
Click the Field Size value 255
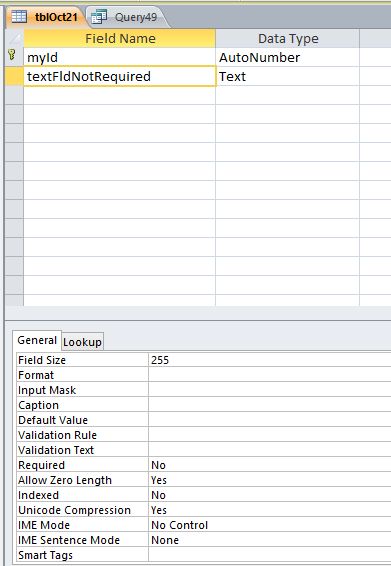270,360
